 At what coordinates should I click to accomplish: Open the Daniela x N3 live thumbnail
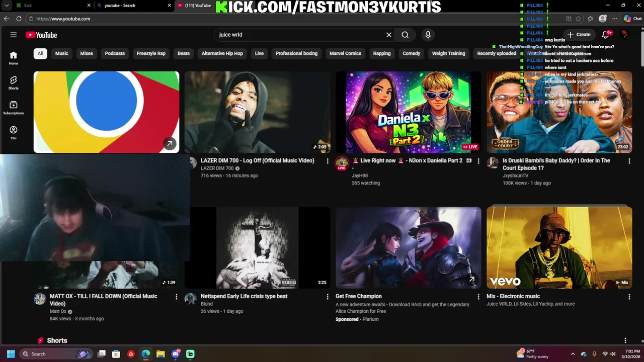408,112
